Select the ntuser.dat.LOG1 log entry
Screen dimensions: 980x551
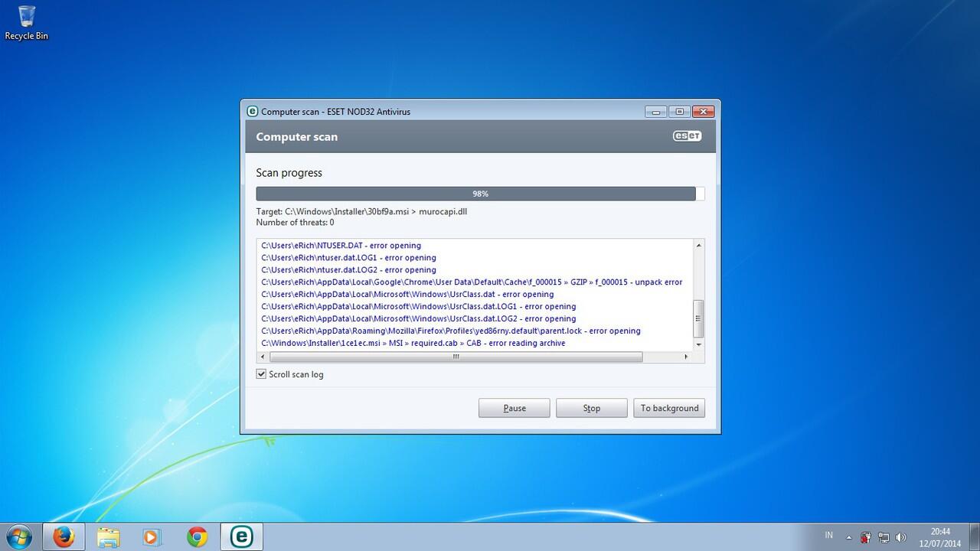[x=348, y=258]
